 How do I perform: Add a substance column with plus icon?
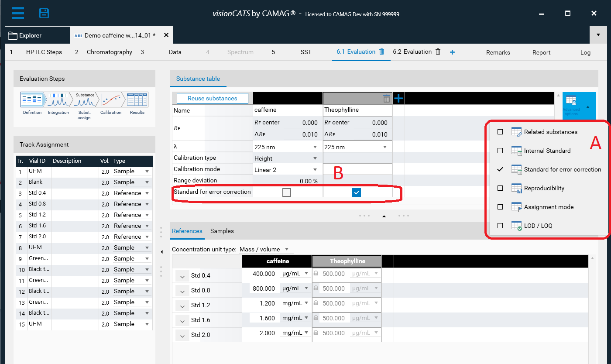click(x=398, y=99)
